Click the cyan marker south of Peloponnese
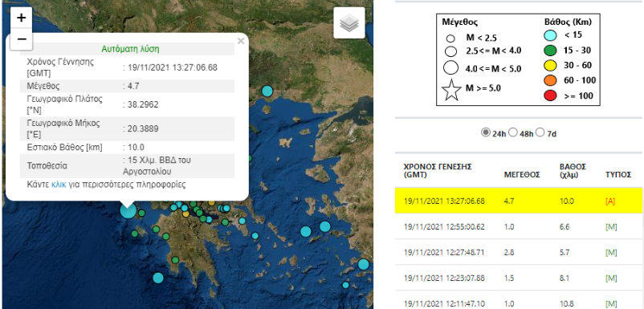 click(158, 278)
